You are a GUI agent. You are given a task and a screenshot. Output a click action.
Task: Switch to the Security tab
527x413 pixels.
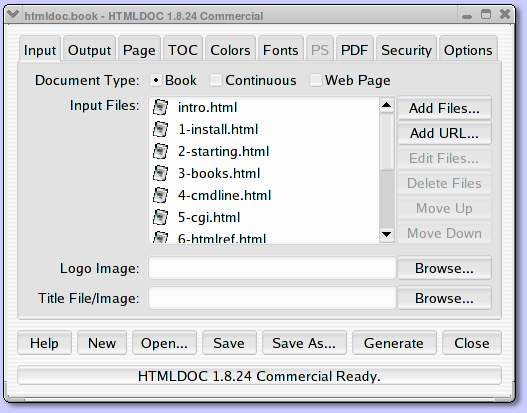pyautogui.click(x=406, y=50)
